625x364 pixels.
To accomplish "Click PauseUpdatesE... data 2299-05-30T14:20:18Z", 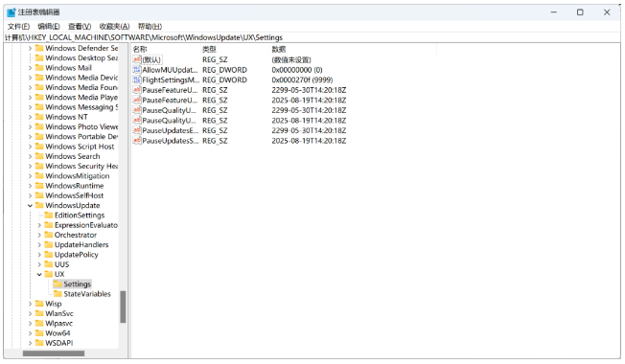I will [x=309, y=130].
